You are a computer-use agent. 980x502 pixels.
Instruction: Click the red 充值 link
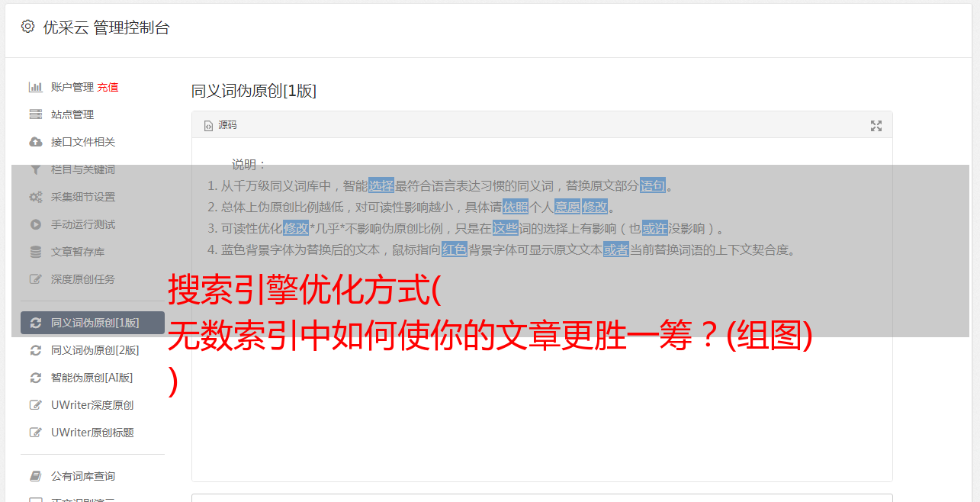108,87
